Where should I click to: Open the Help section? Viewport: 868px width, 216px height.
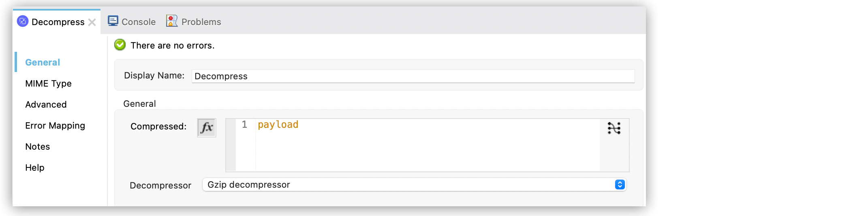[35, 167]
